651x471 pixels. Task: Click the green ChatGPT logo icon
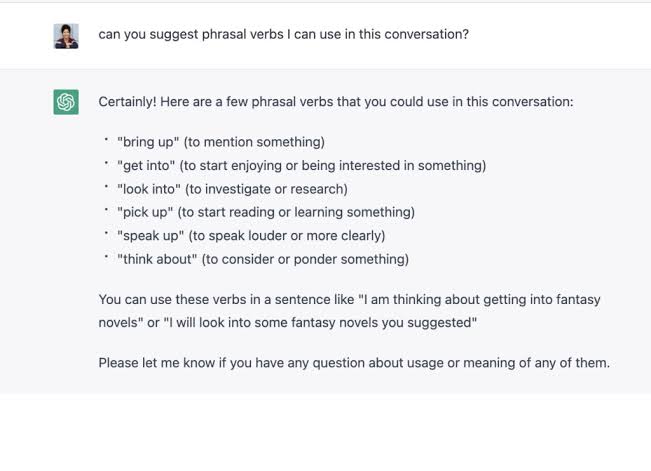[66, 102]
